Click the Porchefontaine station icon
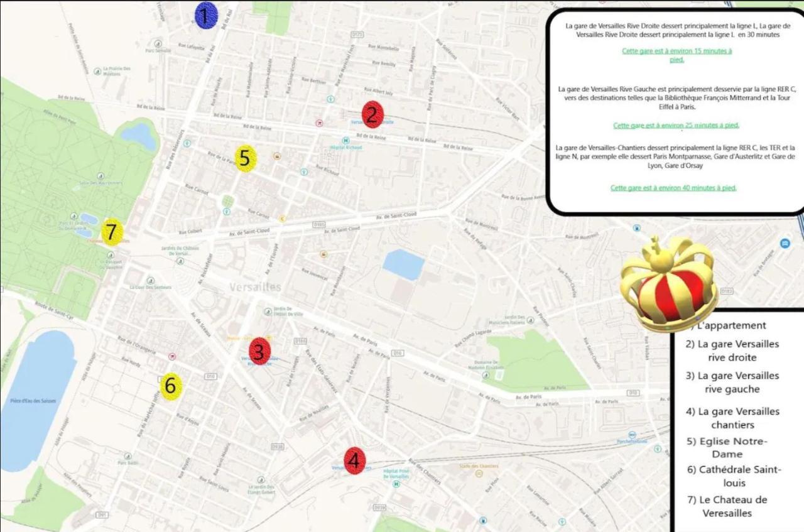The image size is (804, 532). point(632,434)
